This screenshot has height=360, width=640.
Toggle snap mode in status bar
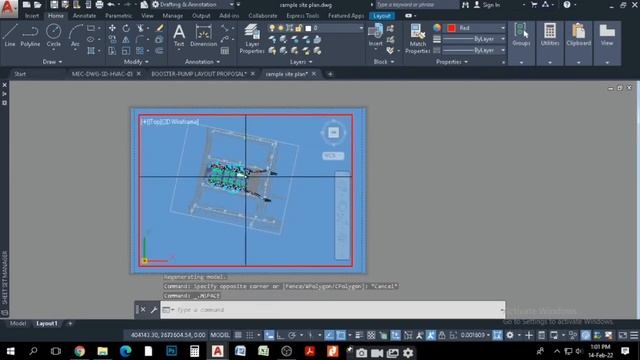pos(249,335)
